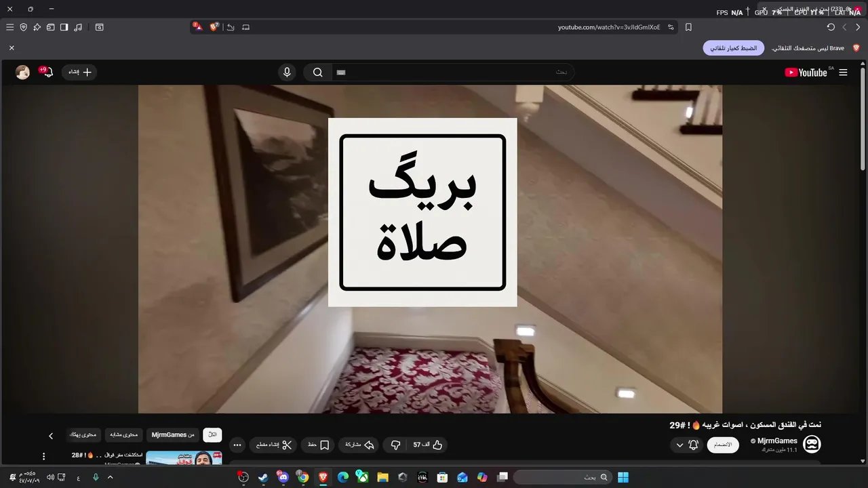Open suggested video #28 thumbnail

click(x=184, y=458)
